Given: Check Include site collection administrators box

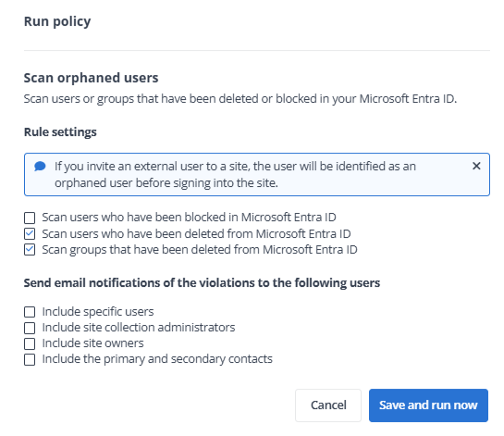Looking at the screenshot, I should [30, 328].
